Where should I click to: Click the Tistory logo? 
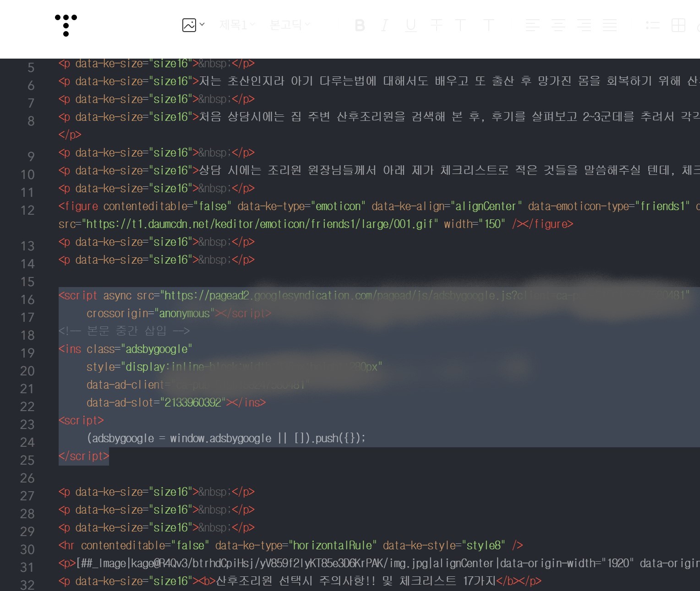(x=66, y=25)
